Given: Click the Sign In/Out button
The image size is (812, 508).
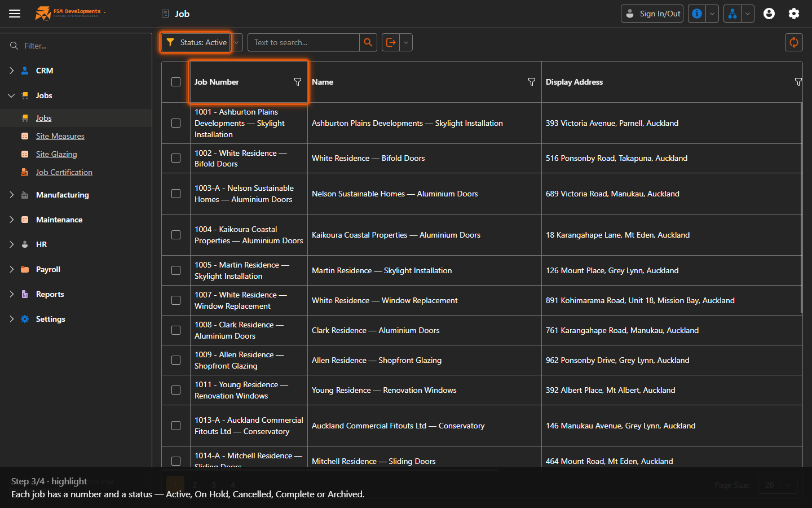Looking at the screenshot, I should point(652,14).
